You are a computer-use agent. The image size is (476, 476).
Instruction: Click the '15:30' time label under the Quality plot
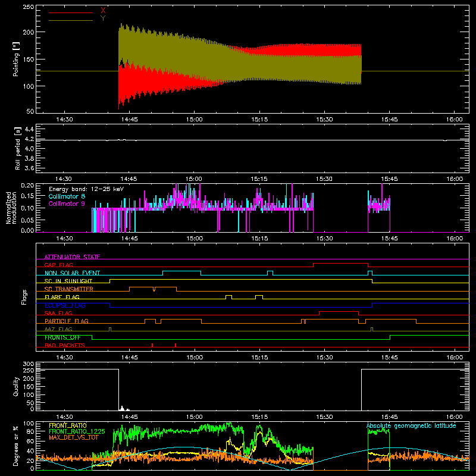(x=324, y=417)
